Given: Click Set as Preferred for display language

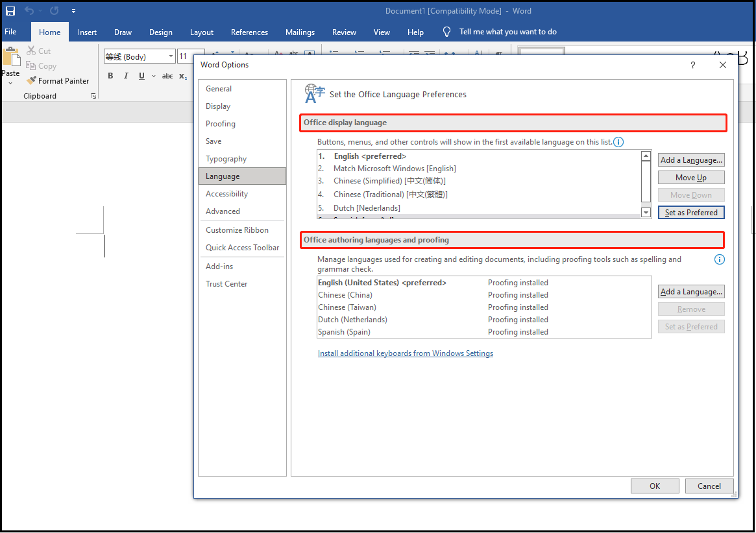Looking at the screenshot, I should tap(690, 213).
